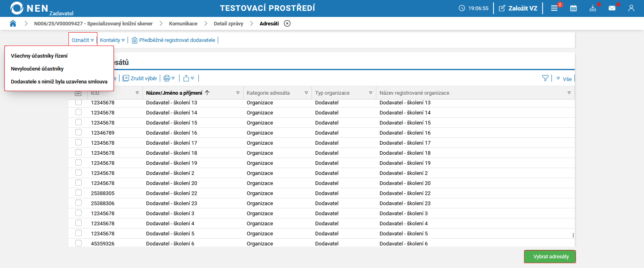This screenshot has width=644, height=268.
Task: Select checkbox for Dodavatel - školení 22
Action: tap(78, 193)
